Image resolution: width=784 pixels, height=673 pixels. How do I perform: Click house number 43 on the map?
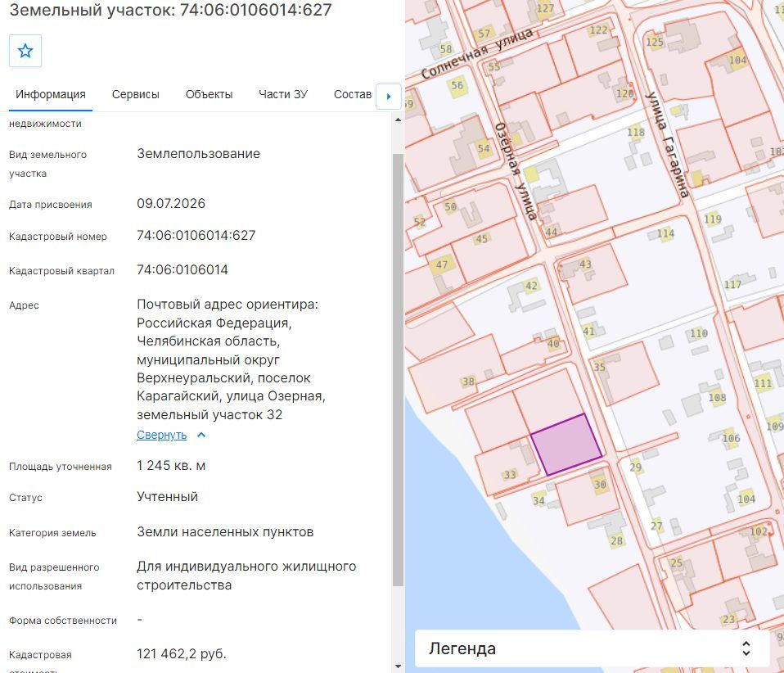pos(585,264)
